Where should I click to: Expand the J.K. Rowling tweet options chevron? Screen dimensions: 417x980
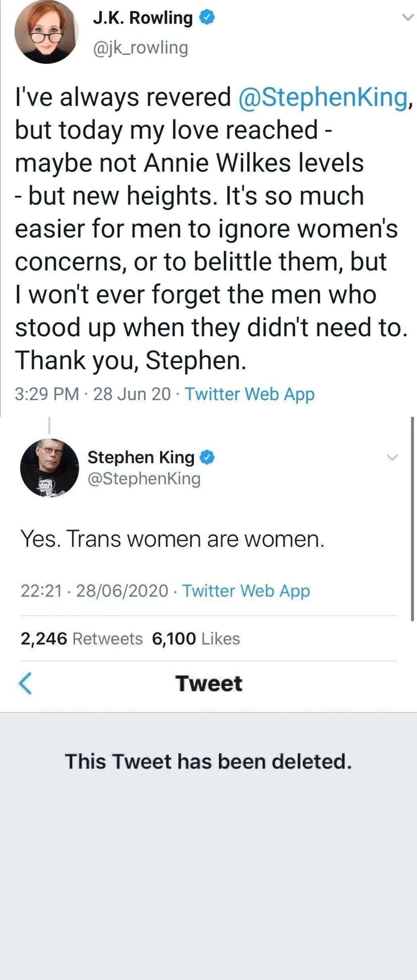click(x=407, y=17)
